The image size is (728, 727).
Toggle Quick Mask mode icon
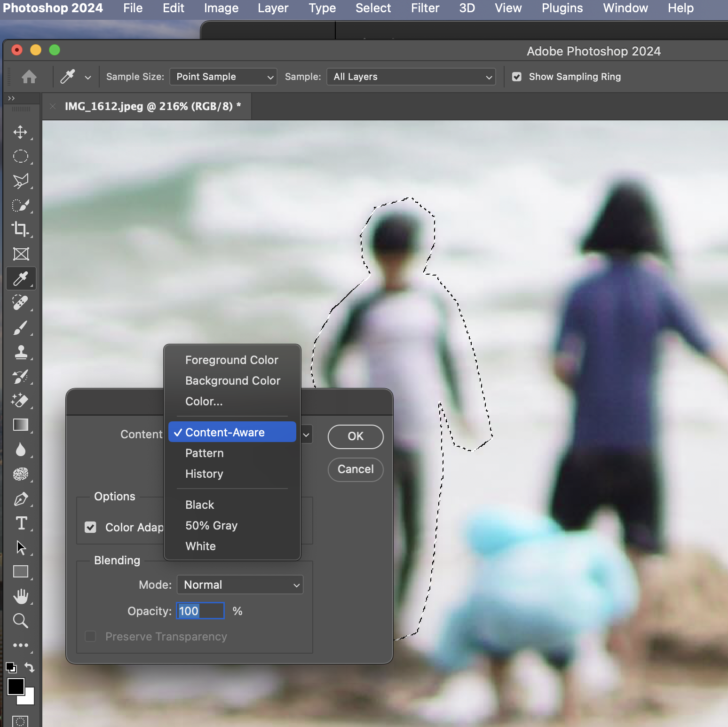[20, 721]
